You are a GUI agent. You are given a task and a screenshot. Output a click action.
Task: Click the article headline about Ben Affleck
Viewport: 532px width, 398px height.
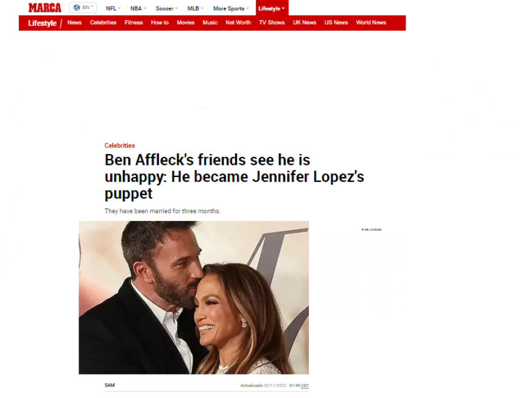pyautogui.click(x=234, y=176)
